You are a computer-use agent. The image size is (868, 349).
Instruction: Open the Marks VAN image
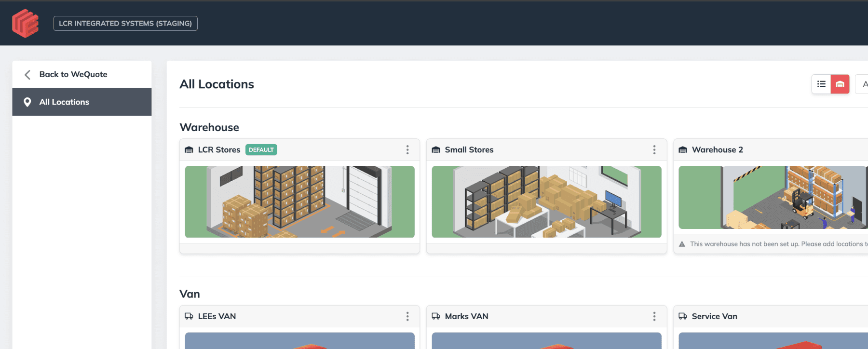[546, 341]
